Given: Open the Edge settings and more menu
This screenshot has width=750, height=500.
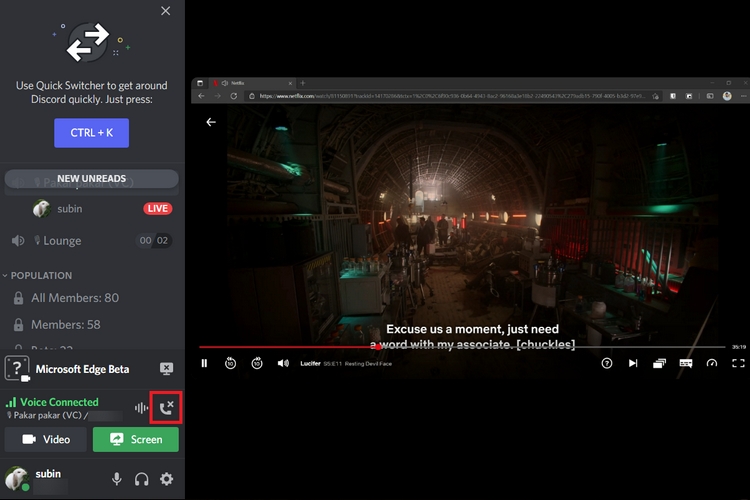Looking at the screenshot, I should (x=744, y=96).
